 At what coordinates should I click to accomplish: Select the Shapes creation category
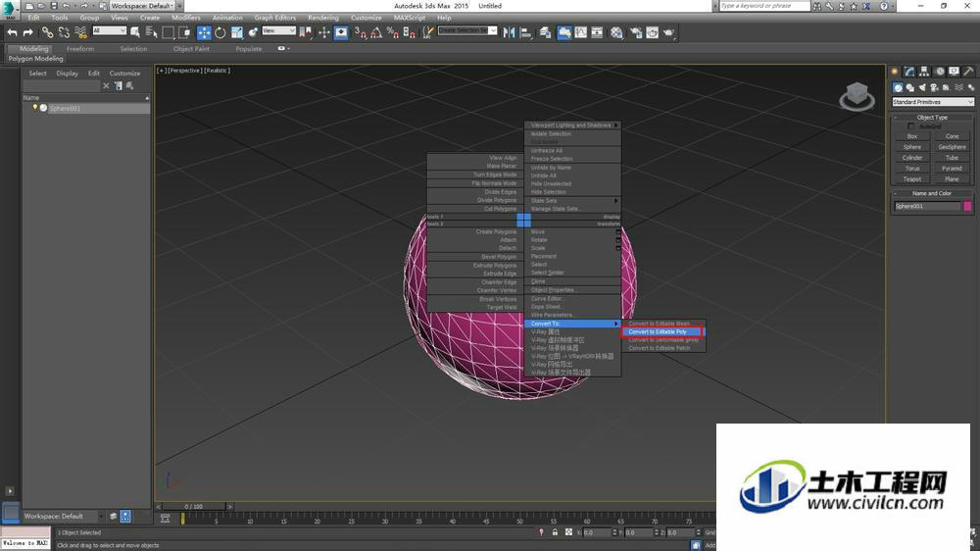(910, 87)
